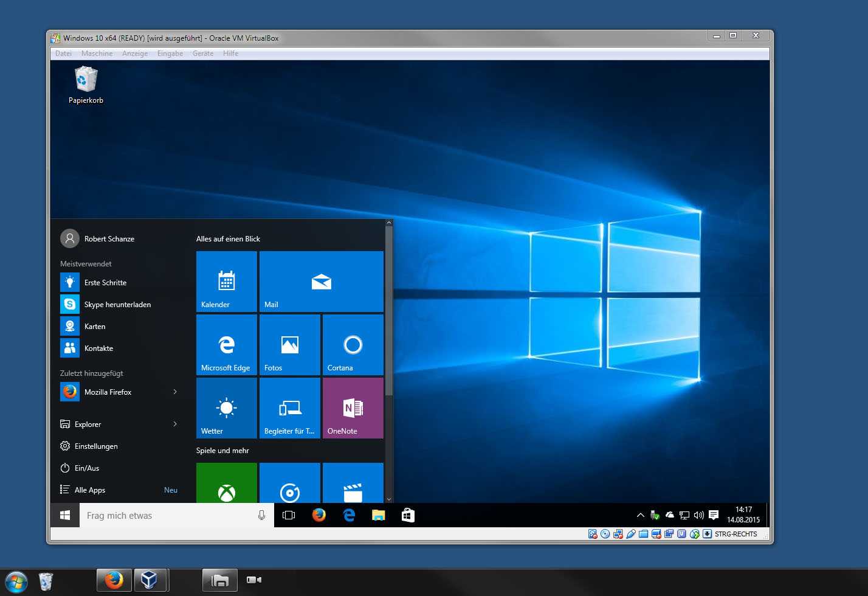Click the volume speaker tray icon
The width and height of the screenshot is (868, 596).
pos(699,515)
